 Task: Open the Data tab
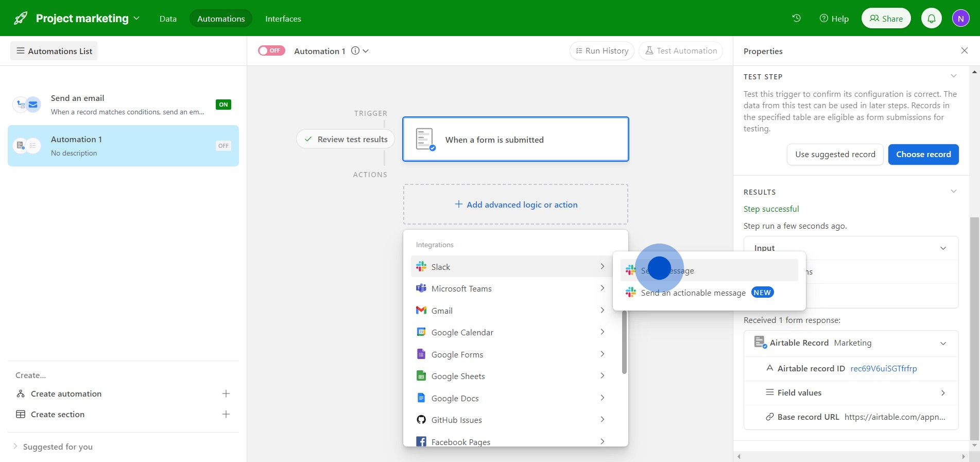tap(168, 19)
